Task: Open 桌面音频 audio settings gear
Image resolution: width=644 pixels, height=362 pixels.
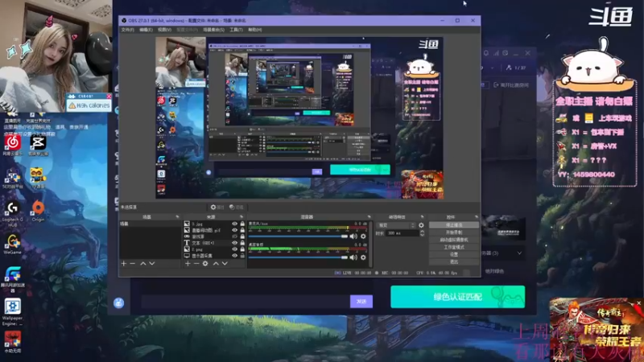Action: (x=363, y=257)
